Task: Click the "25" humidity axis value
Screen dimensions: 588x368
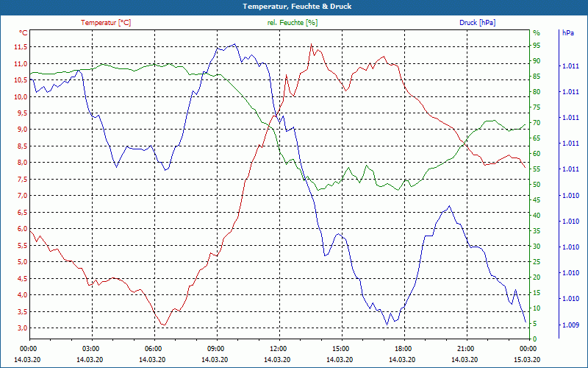Action: point(537,262)
